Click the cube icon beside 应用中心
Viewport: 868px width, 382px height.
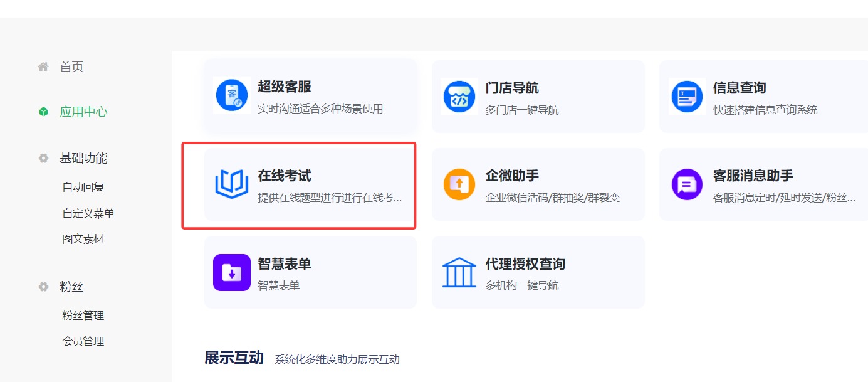[43, 112]
